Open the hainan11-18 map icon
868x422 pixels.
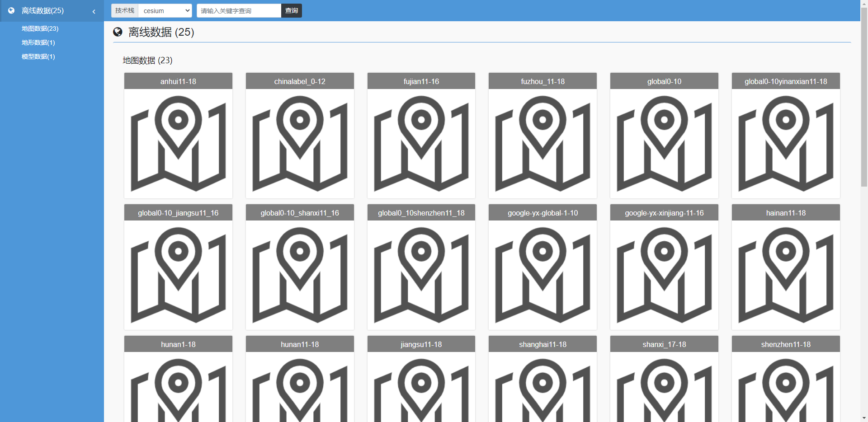(786, 275)
